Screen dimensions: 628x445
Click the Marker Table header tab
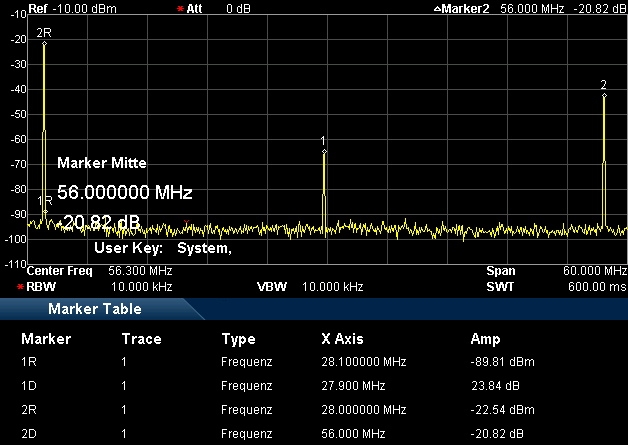(x=95, y=309)
